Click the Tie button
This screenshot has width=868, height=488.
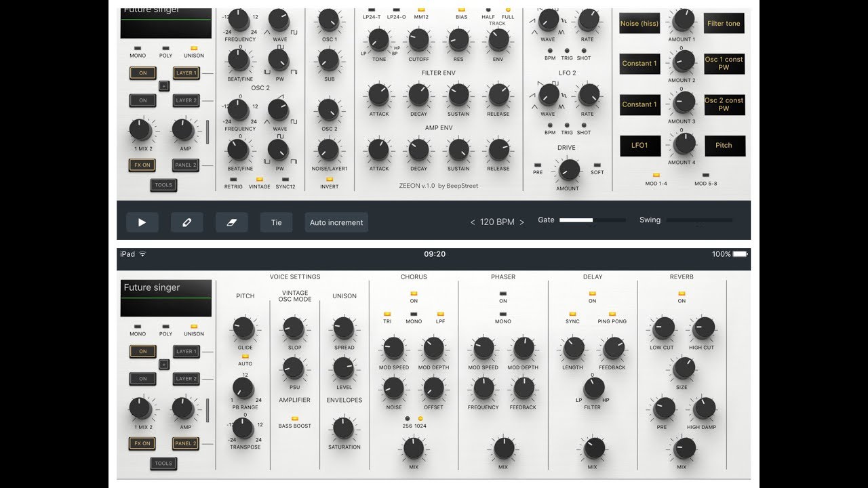click(x=277, y=222)
